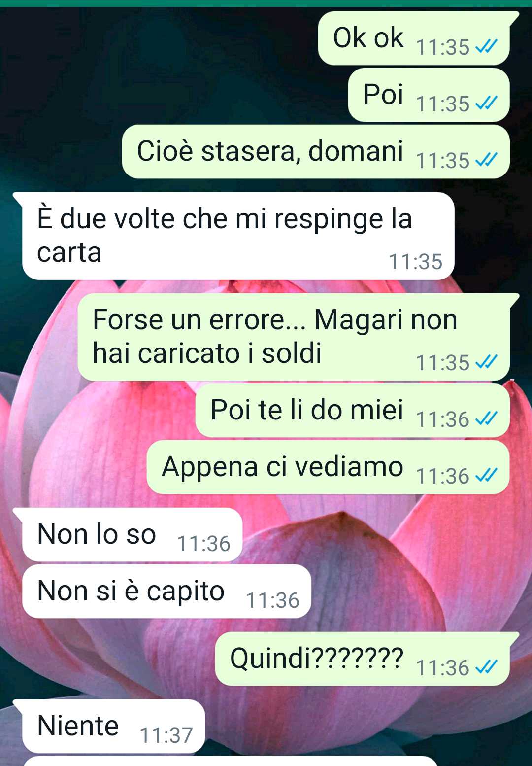Screen dimensions: 532x766
Task: Click the read ticks on 'Forse un errore' message
Action: [487, 362]
